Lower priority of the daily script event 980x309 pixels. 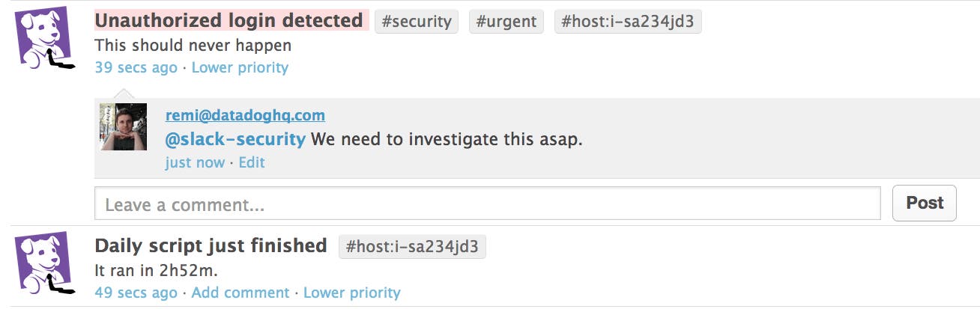(352, 293)
